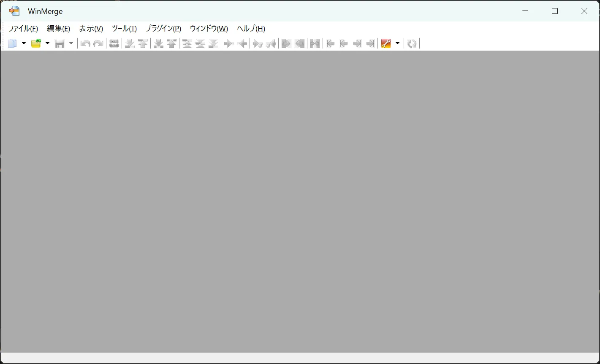Redo the last undone change

(x=98, y=43)
